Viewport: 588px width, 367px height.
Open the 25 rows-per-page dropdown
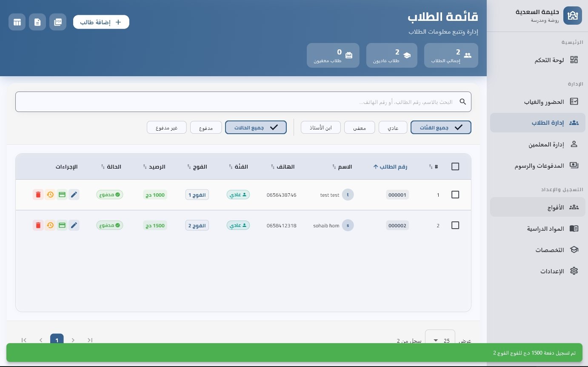(440, 340)
